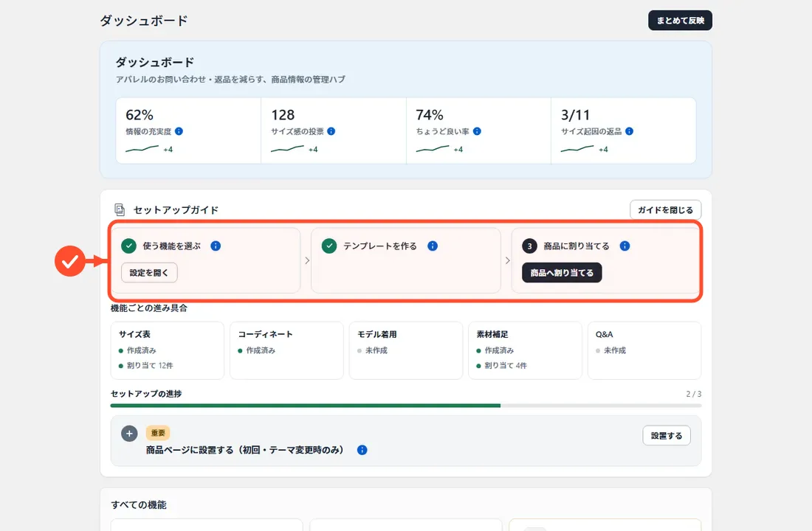The height and width of the screenshot is (531, 812).
Task: Click 作成済み status under コーディネート
Action: pyautogui.click(x=261, y=350)
